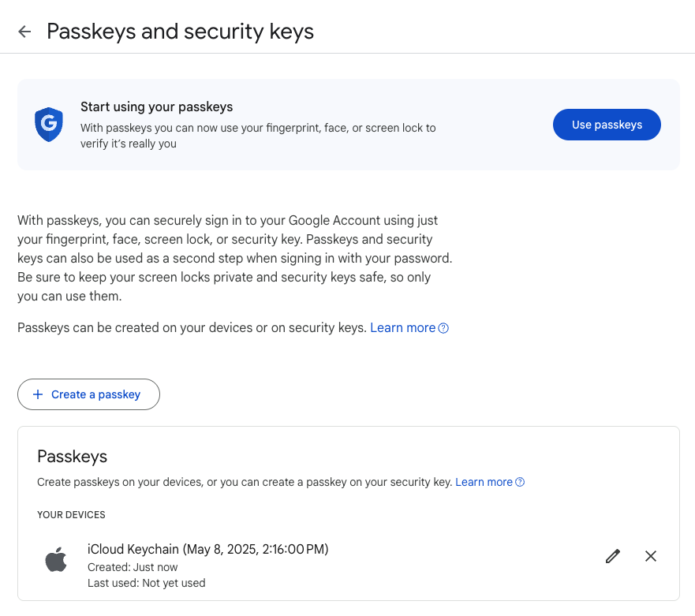This screenshot has height=616, width=695.
Task: Go back using the left arrow
Action: [x=24, y=32]
